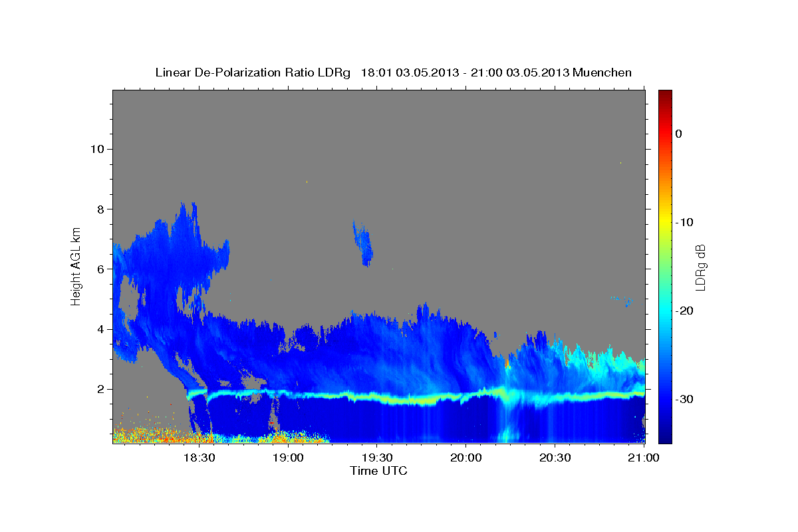The height and width of the screenshot is (532, 798).
Task: Click the '-30' colorbar tick label
Action: pos(685,399)
